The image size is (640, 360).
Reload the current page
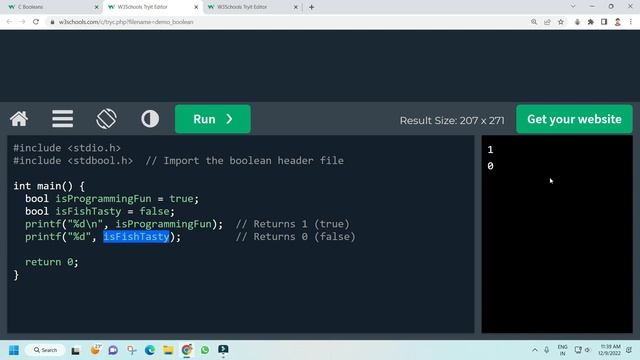[x=36, y=22]
